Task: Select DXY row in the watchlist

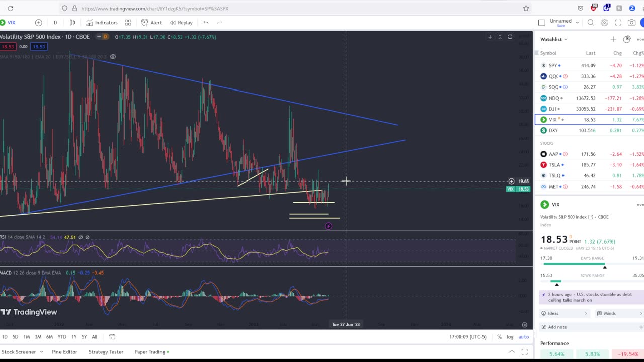Action: 589,130
